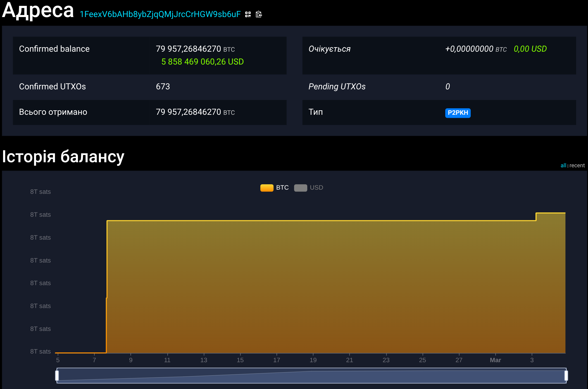
Task: Toggle USD series in chart legend
Action: (x=316, y=188)
